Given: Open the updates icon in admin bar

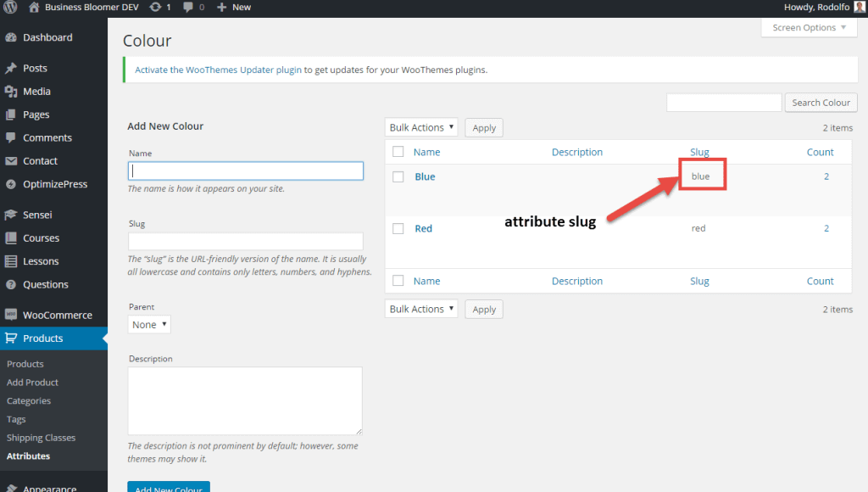Looking at the screenshot, I should (155, 7).
